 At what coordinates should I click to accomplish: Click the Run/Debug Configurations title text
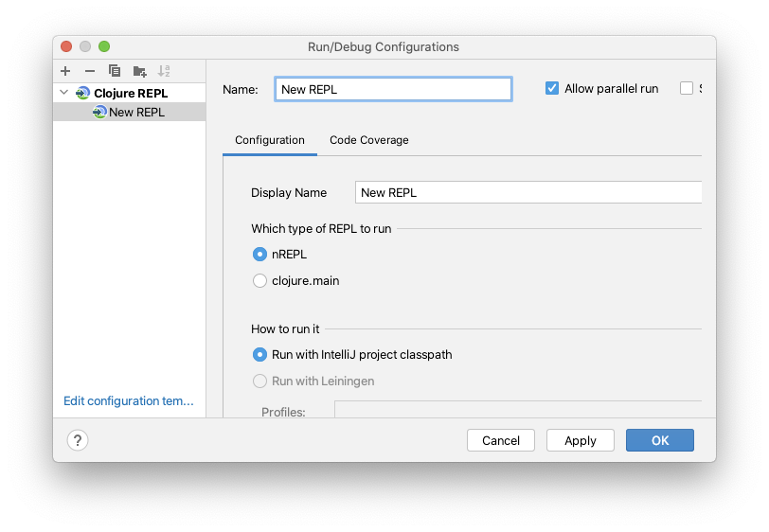[384, 46]
